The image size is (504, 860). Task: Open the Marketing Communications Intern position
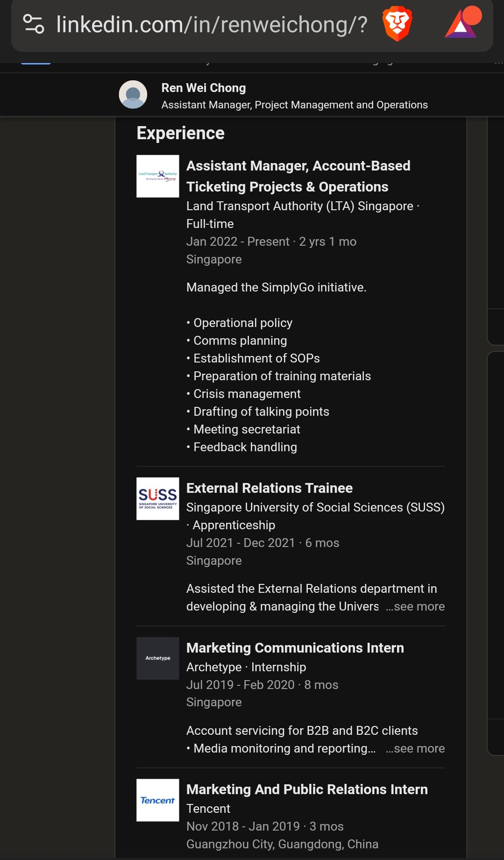click(295, 648)
